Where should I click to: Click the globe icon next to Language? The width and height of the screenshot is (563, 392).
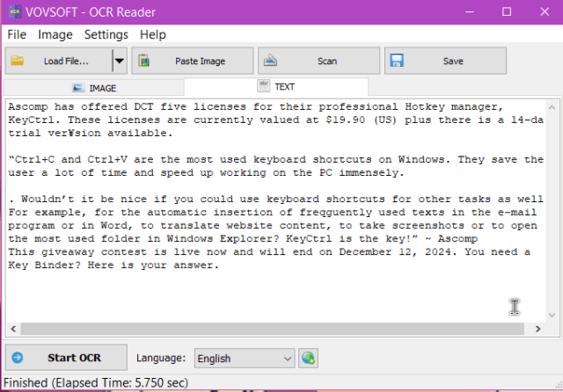[x=309, y=358]
